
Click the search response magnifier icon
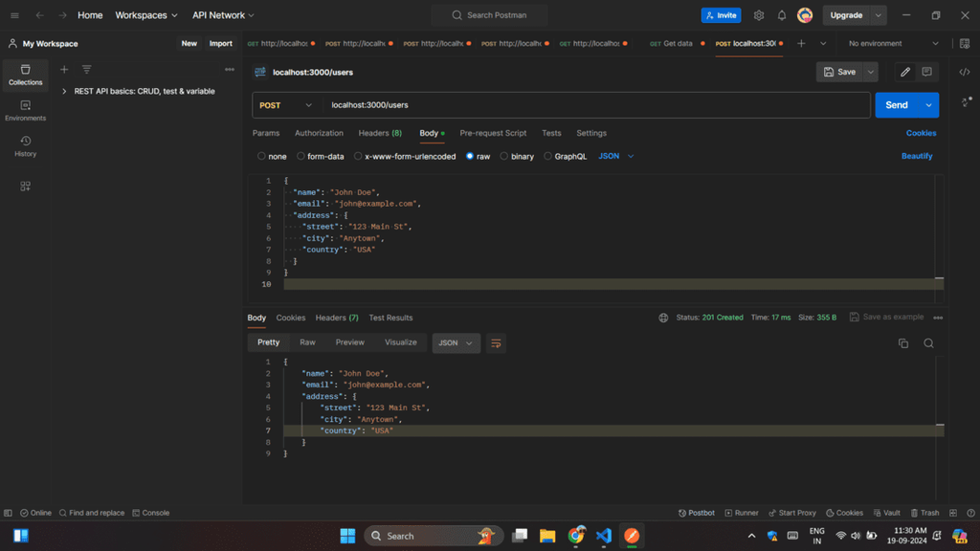pyautogui.click(x=928, y=343)
